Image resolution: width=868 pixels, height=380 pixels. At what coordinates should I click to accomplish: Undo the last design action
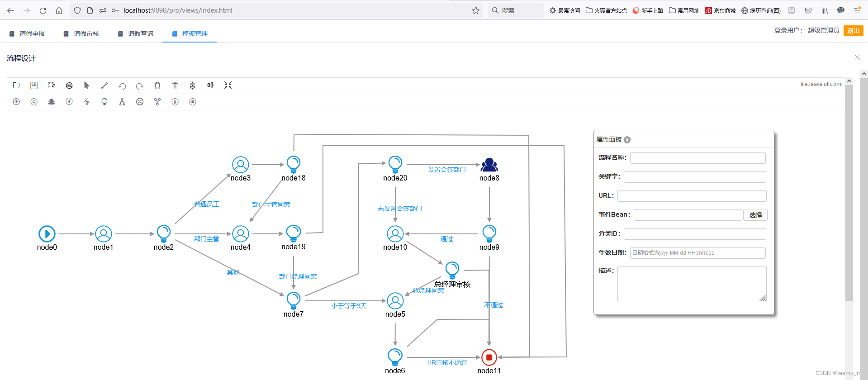point(122,85)
